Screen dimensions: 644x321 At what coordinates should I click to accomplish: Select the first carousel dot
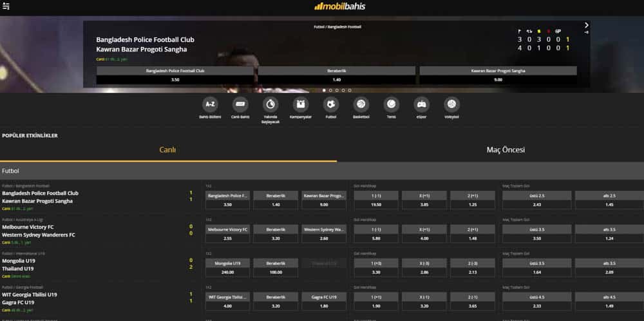coord(324,90)
